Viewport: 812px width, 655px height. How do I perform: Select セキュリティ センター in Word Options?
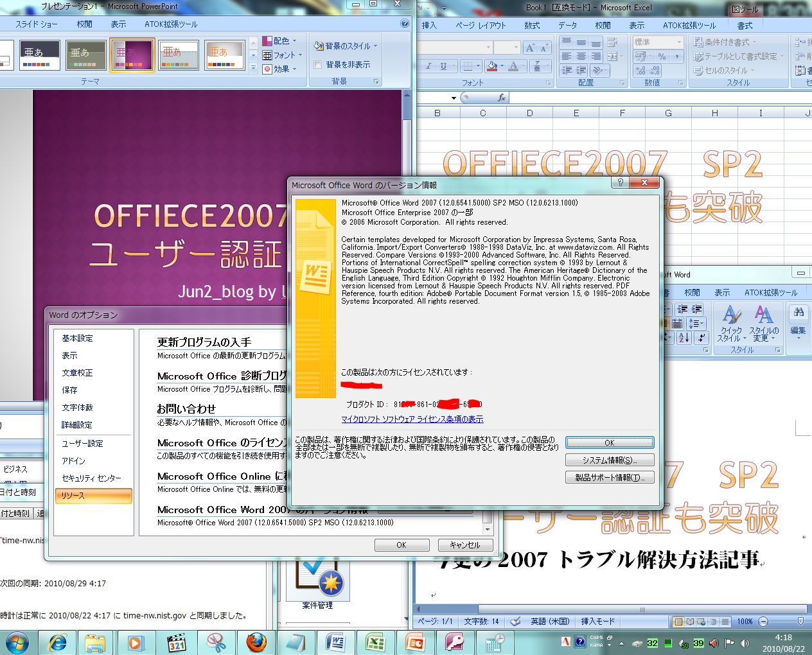coord(91,478)
